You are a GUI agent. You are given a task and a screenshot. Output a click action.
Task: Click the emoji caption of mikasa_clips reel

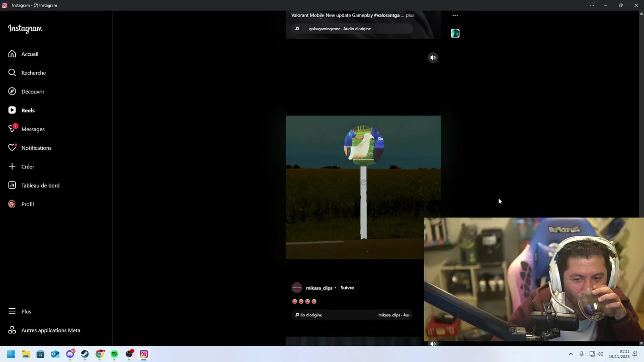[304, 301]
